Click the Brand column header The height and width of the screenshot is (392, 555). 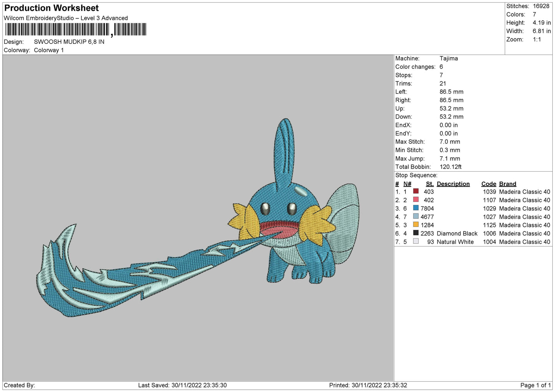point(507,184)
